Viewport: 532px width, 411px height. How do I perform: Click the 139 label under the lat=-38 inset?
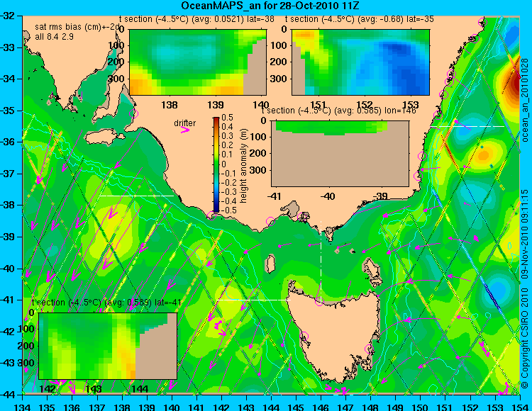tap(216, 104)
